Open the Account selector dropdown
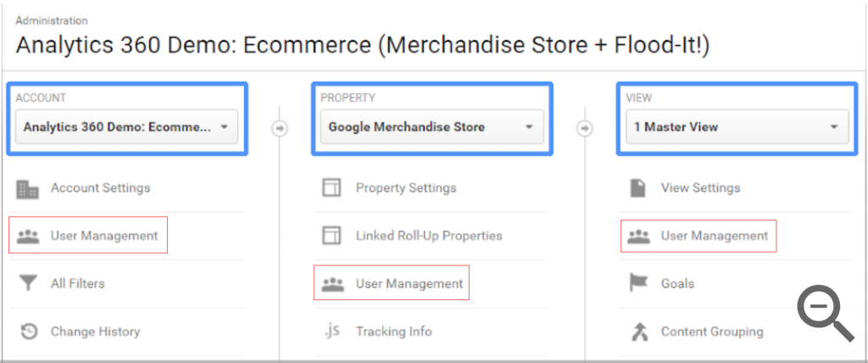868x363 pixels. [x=127, y=127]
